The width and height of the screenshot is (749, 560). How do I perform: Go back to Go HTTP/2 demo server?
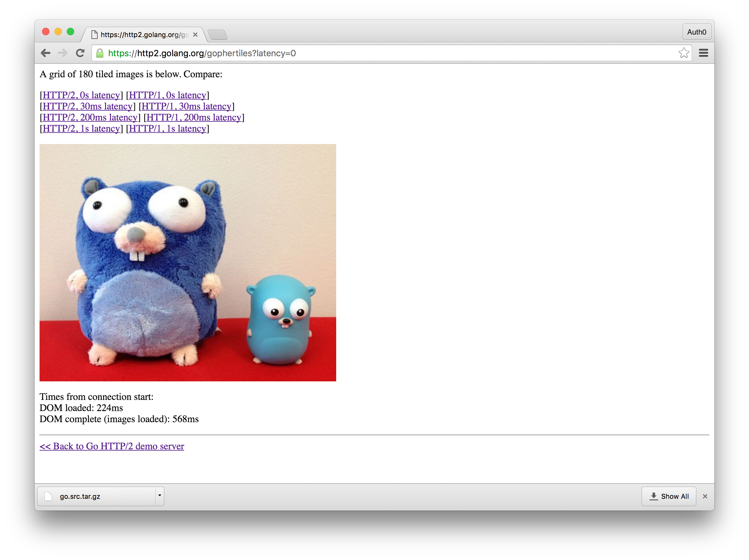coord(112,446)
